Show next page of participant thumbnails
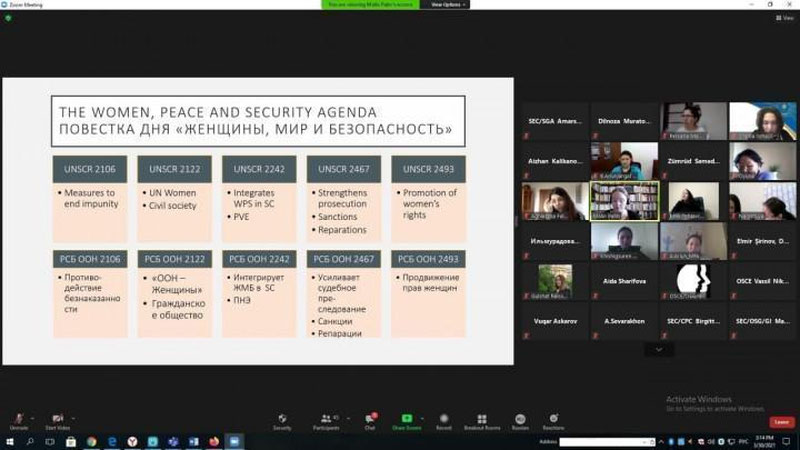The height and width of the screenshot is (450, 800). point(658,350)
